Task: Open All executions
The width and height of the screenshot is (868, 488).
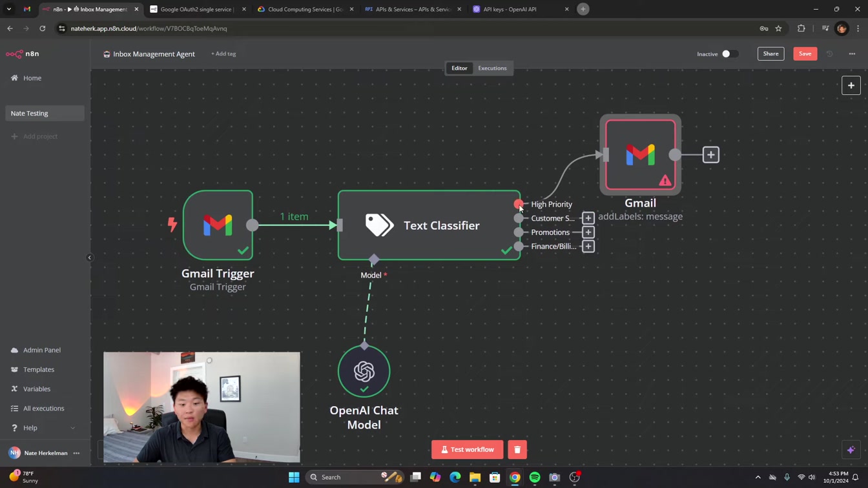Action: coord(45,408)
